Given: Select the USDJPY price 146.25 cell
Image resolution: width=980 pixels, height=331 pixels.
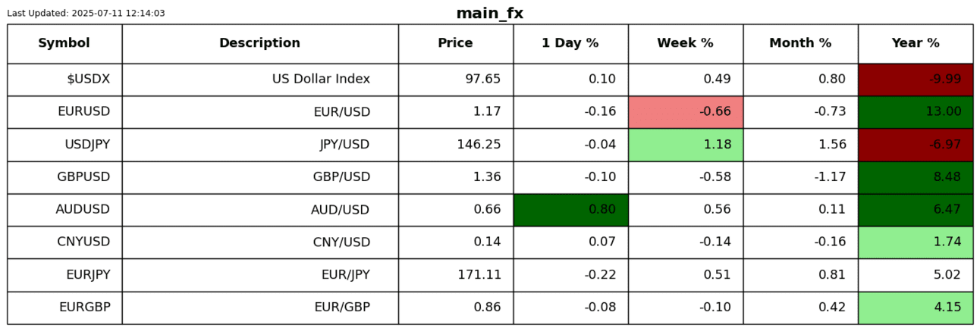Looking at the screenshot, I should coord(455,145).
